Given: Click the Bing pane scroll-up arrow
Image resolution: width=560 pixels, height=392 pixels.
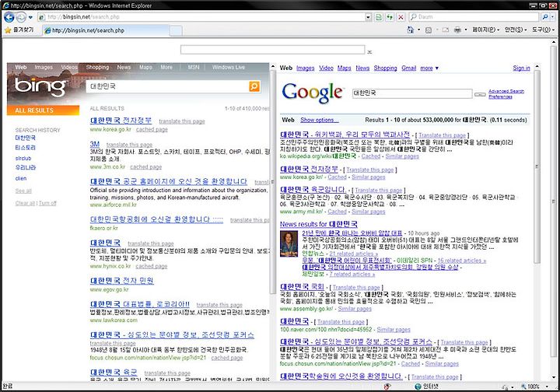Looking at the screenshot, I should pos(273,66).
